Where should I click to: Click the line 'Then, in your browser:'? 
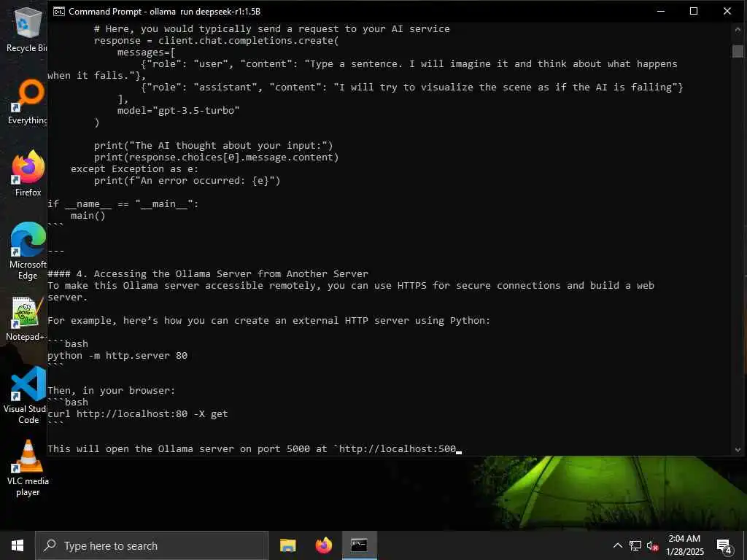(112, 391)
